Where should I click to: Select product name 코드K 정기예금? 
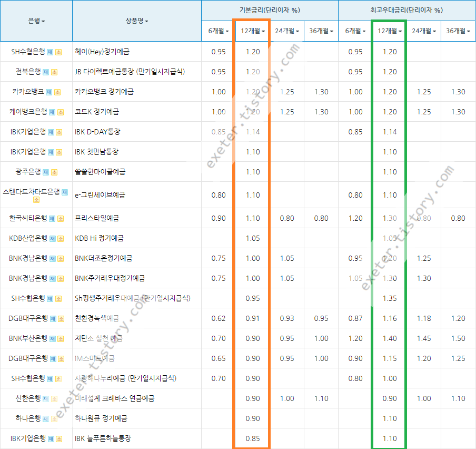[x=97, y=112]
